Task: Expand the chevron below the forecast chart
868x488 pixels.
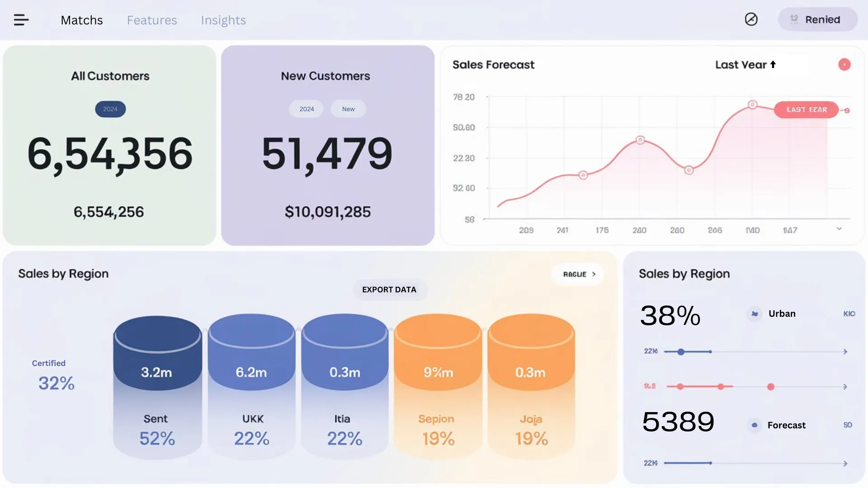Action: (839, 229)
